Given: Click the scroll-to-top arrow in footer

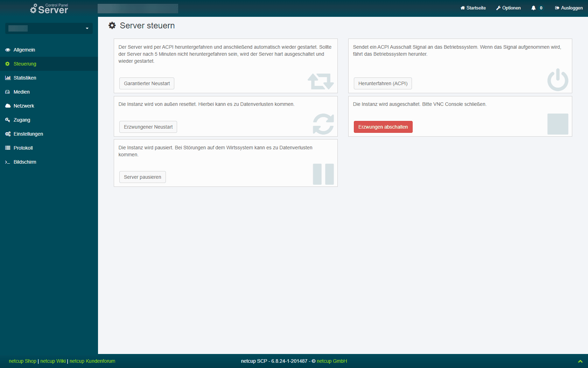Looking at the screenshot, I should tap(580, 361).
